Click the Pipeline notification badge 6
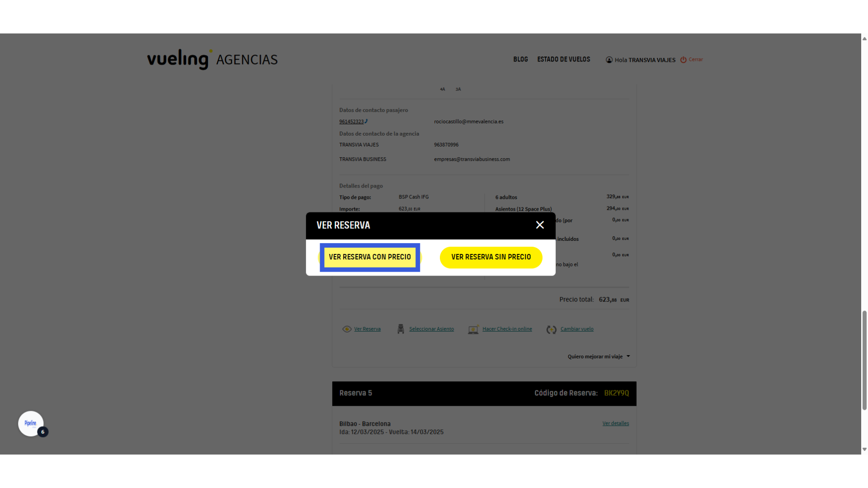The height and width of the screenshot is (488, 868). coord(43,432)
